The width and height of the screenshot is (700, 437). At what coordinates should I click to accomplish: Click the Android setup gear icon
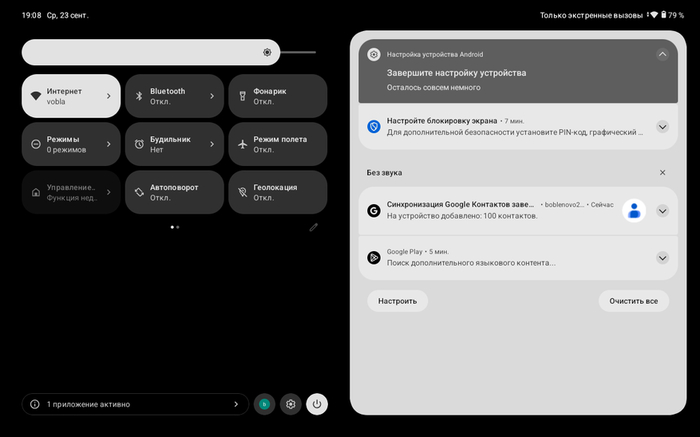coord(374,54)
